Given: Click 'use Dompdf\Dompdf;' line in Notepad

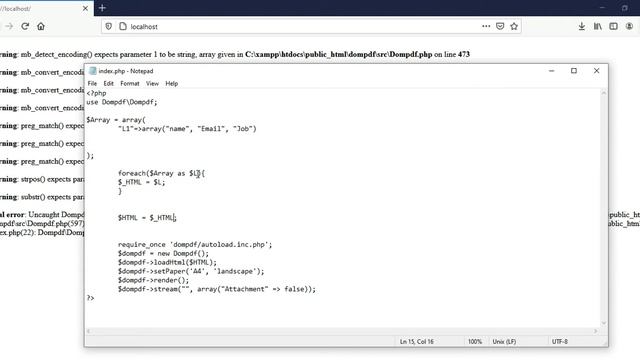Looking at the screenshot, I should [122, 102].
